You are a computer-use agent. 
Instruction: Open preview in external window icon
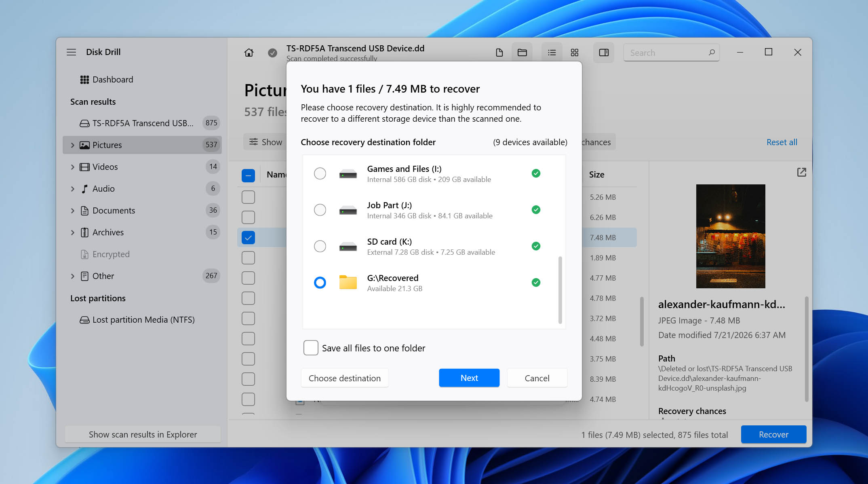pyautogui.click(x=801, y=172)
